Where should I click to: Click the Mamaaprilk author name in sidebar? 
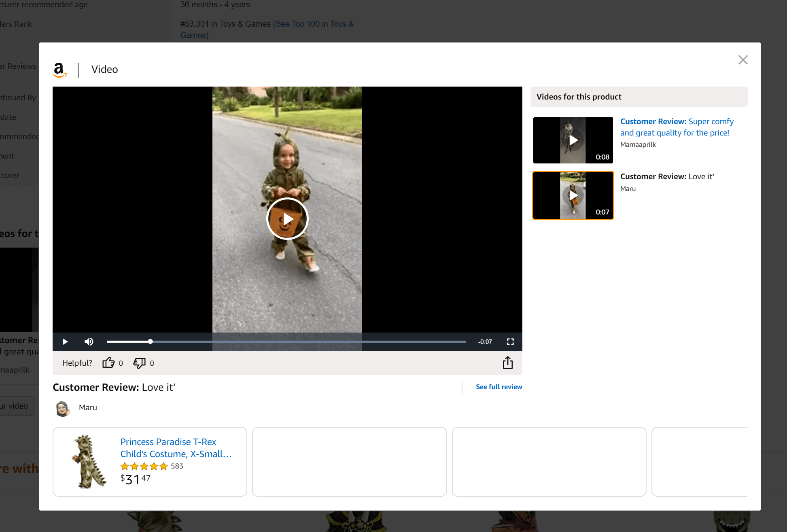[x=638, y=144]
